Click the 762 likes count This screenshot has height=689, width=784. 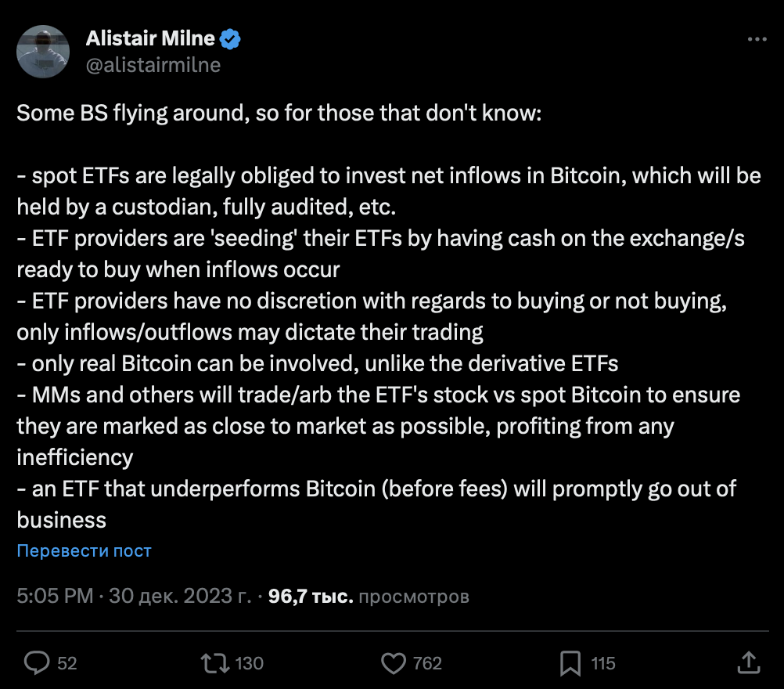tap(427, 663)
